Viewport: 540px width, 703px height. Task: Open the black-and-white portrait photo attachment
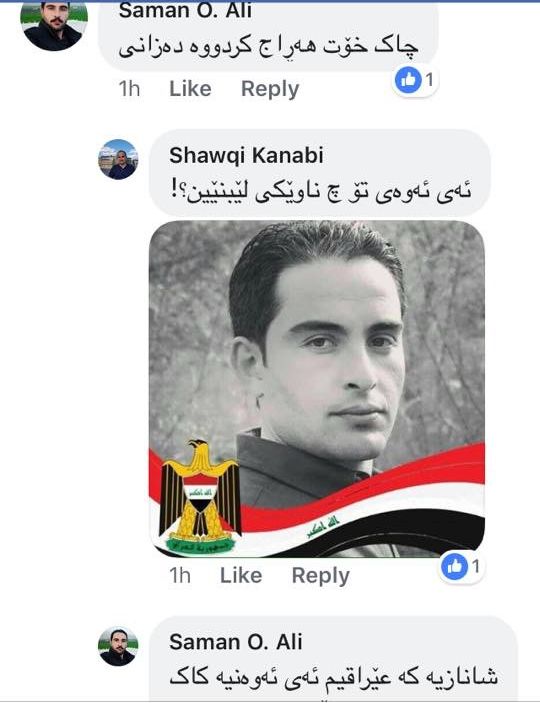click(x=317, y=389)
